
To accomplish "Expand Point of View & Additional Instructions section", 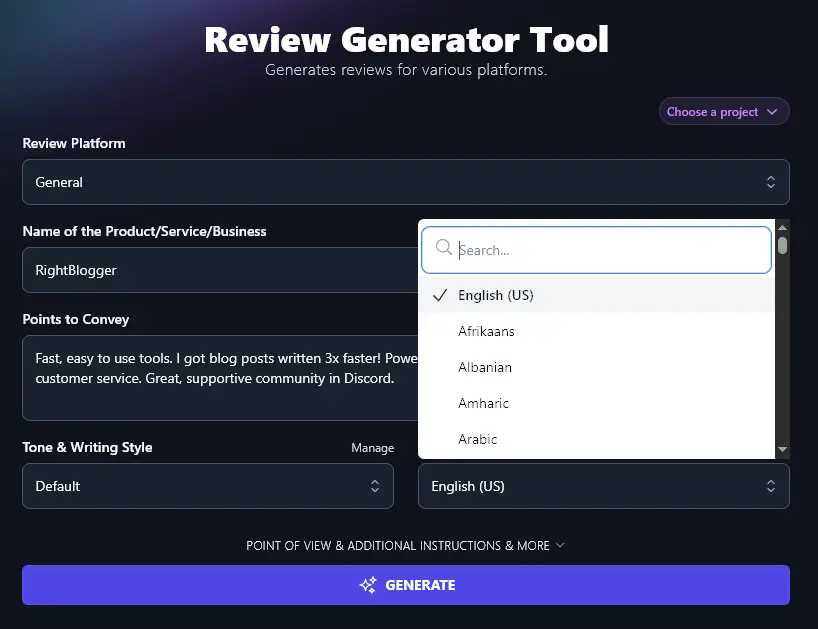I will point(406,546).
